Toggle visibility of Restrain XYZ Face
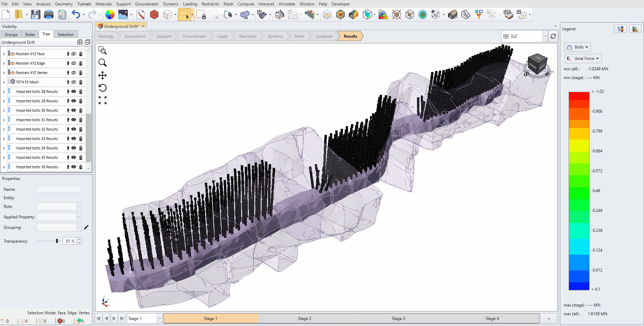The width and height of the screenshot is (644, 326). pyautogui.click(x=74, y=53)
